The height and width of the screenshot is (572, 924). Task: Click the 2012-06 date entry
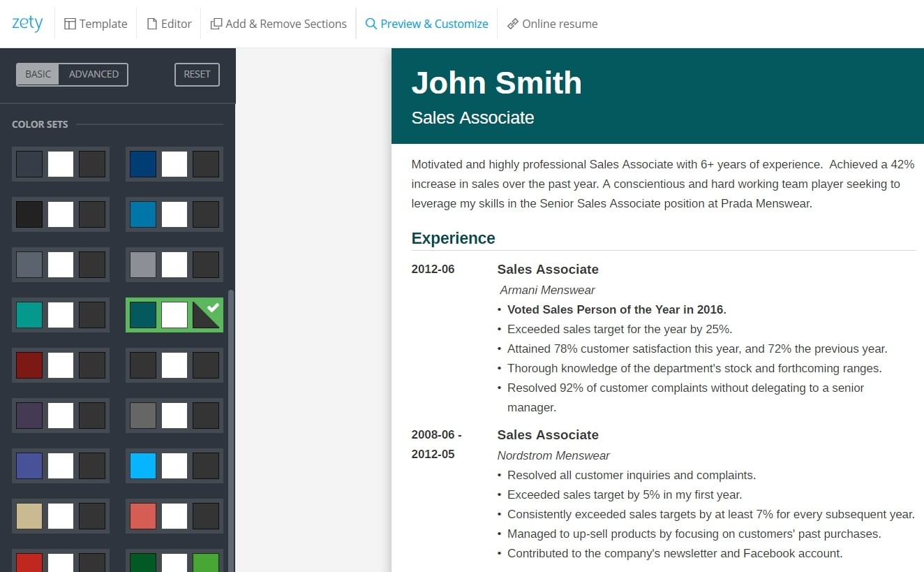click(433, 269)
